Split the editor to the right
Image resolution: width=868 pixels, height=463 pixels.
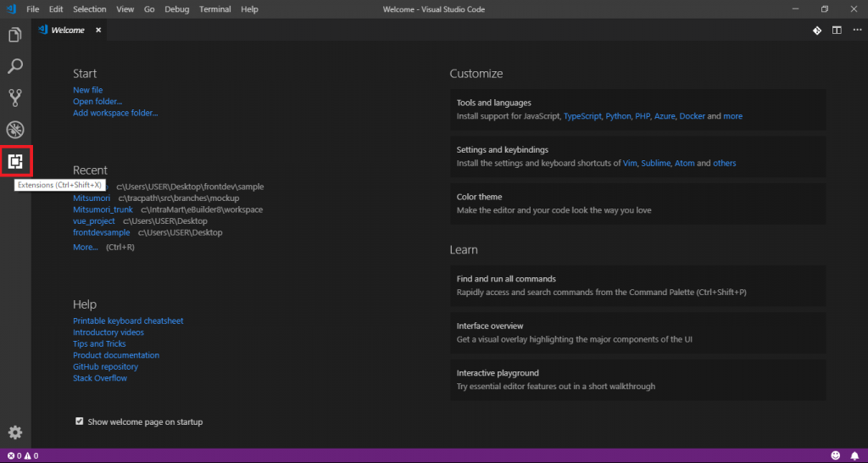point(837,31)
